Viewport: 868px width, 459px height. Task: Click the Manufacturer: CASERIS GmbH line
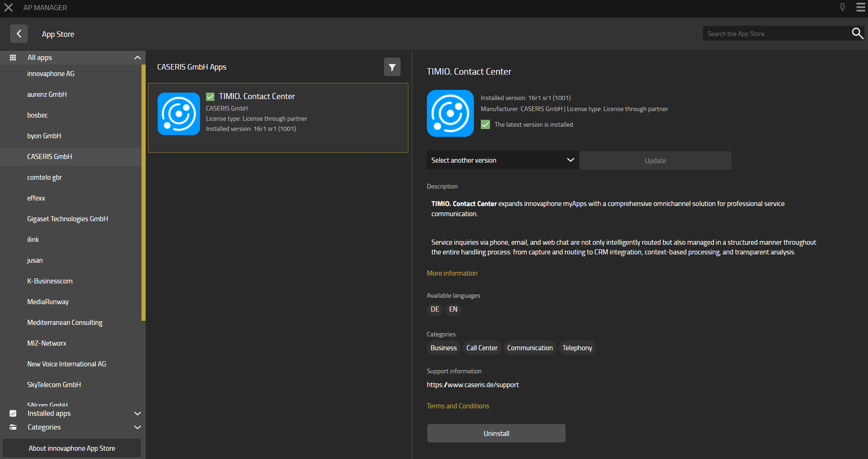(x=521, y=109)
